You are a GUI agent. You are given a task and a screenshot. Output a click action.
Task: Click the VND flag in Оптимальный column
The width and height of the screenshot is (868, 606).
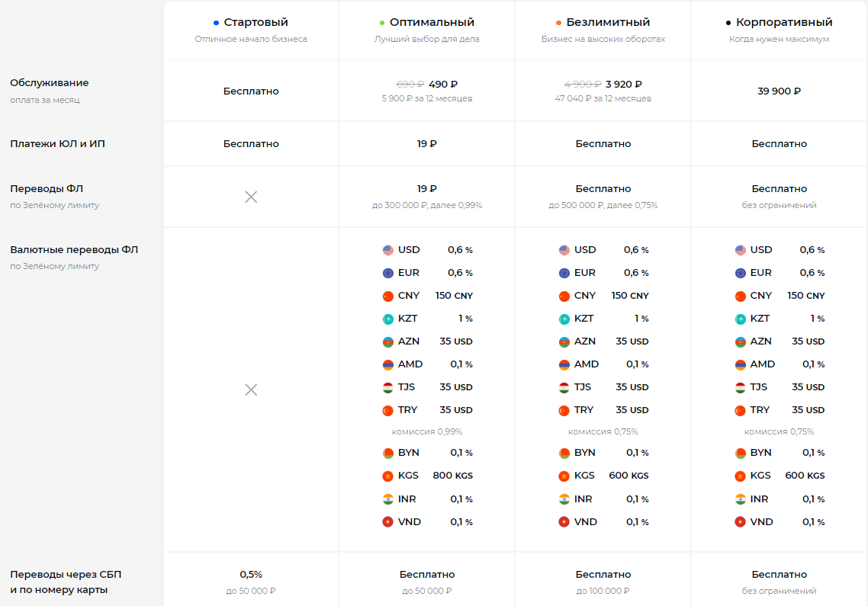(388, 522)
